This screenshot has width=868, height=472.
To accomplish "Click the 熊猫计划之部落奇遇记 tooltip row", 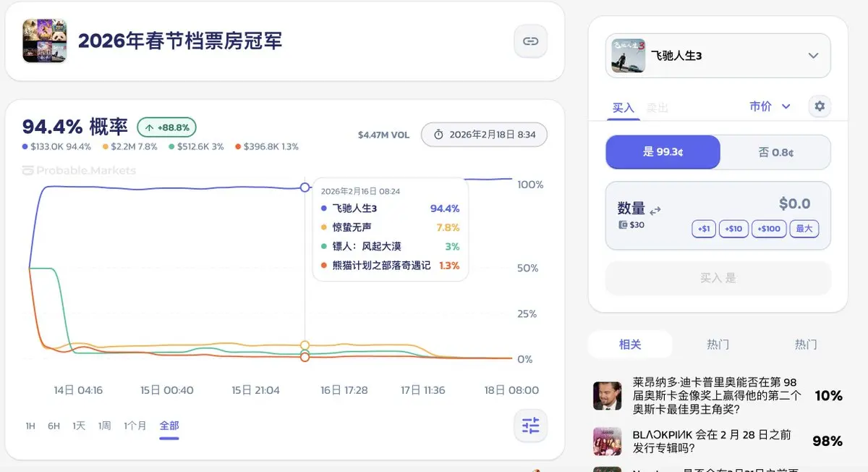I will tap(390, 265).
